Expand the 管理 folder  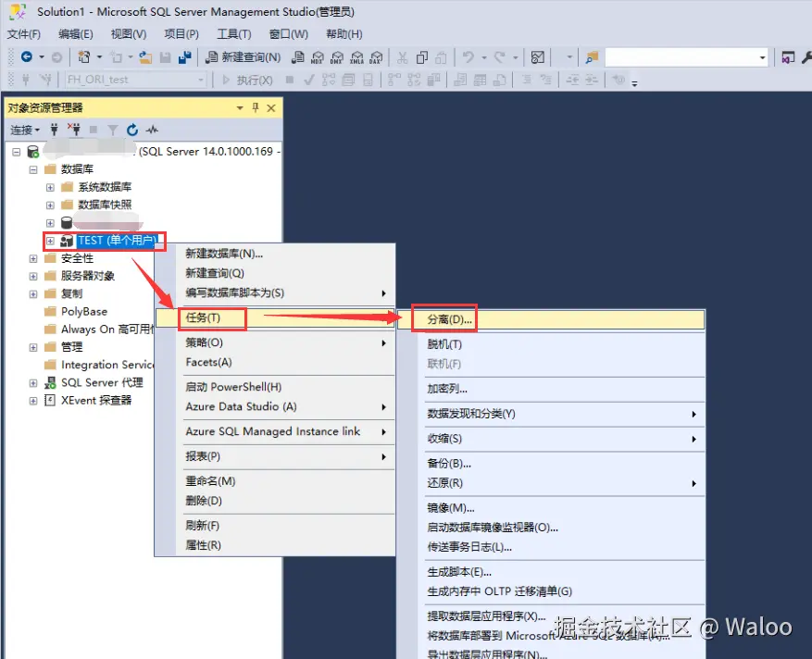coord(33,347)
